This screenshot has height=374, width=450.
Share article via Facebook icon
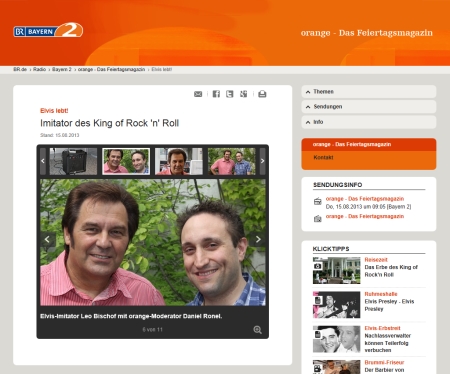[x=216, y=94]
